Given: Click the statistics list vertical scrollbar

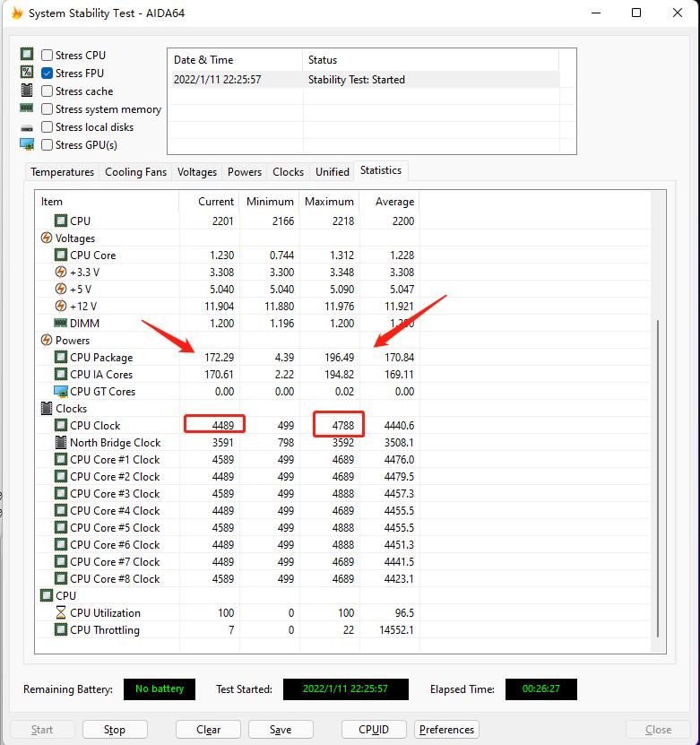Looking at the screenshot, I should click(658, 478).
